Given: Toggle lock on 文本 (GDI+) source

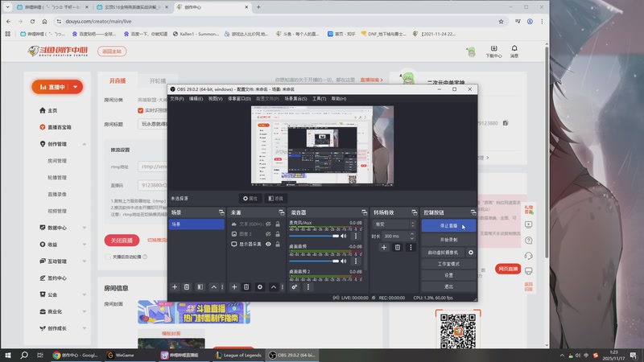Looking at the screenshot, I should (278, 224).
